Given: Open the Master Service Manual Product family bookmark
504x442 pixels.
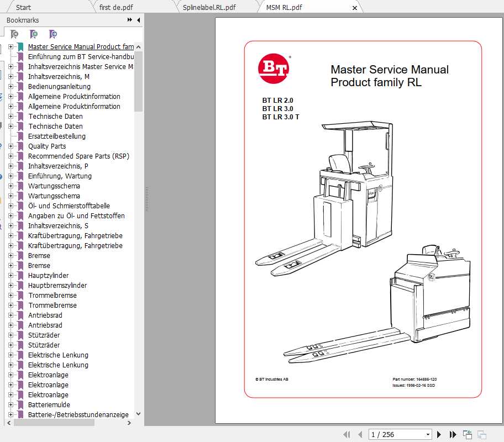Looking at the screenshot, I should (81, 46).
